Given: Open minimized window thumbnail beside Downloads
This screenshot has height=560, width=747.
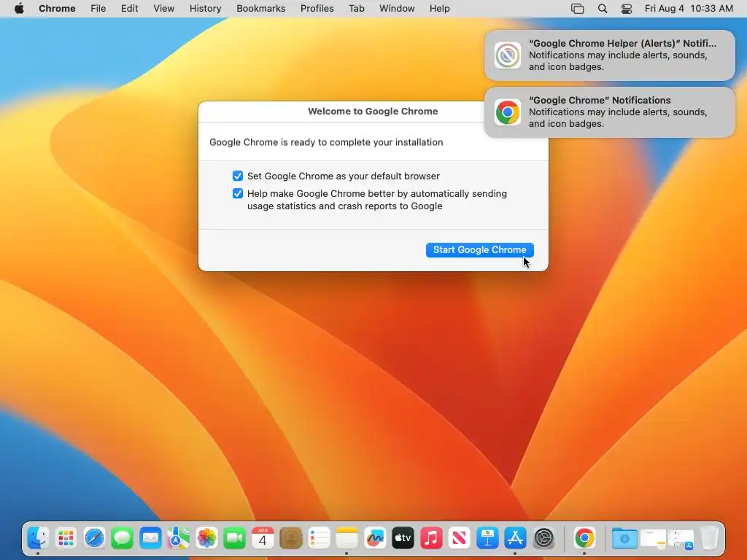Looking at the screenshot, I should pos(653,539).
